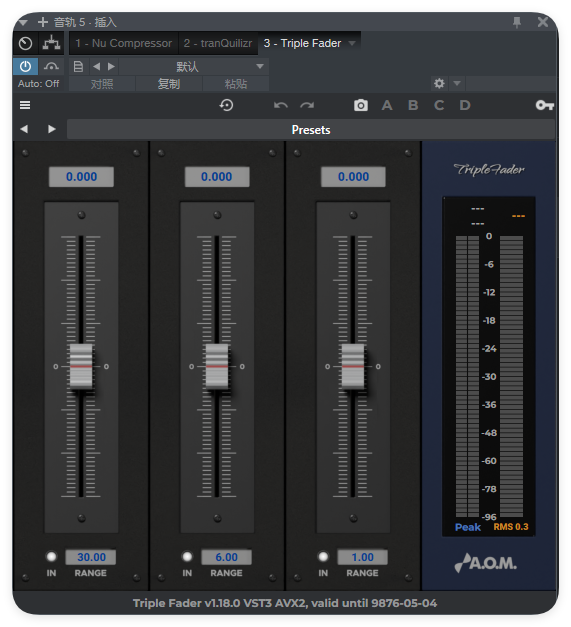
Task: Open the license key icon
Action: click(x=545, y=105)
